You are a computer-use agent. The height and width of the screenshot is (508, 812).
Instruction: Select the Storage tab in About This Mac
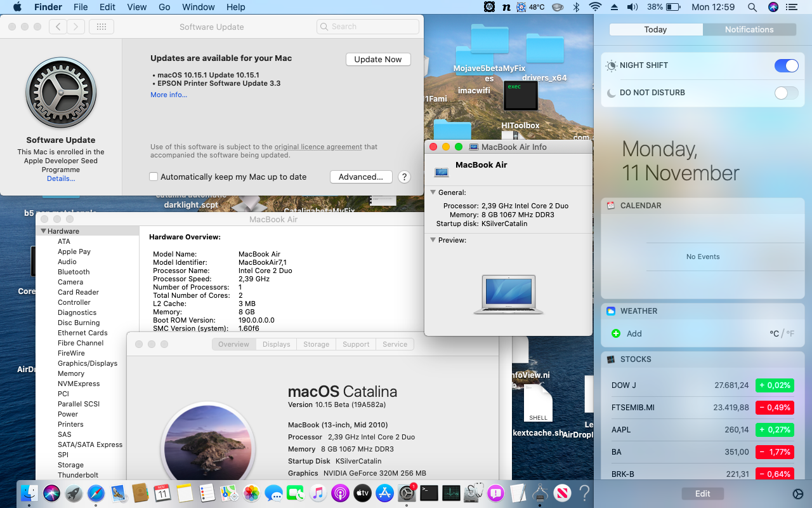(x=316, y=344)
